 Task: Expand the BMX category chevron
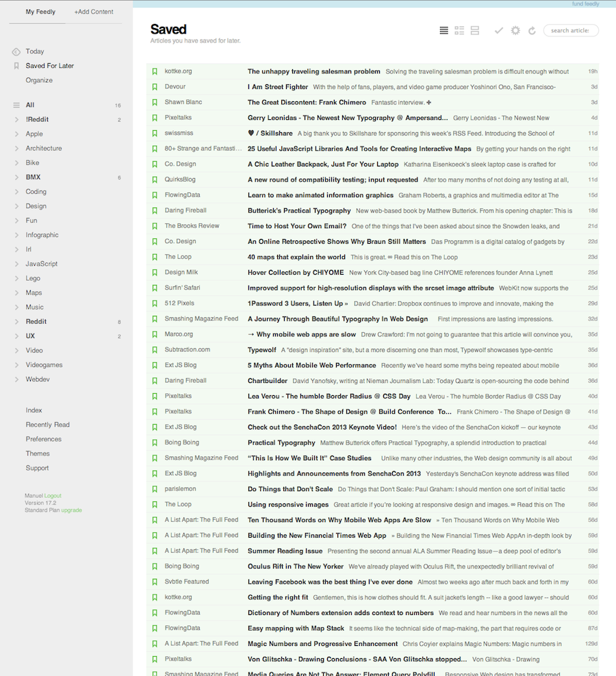(16, 177)
